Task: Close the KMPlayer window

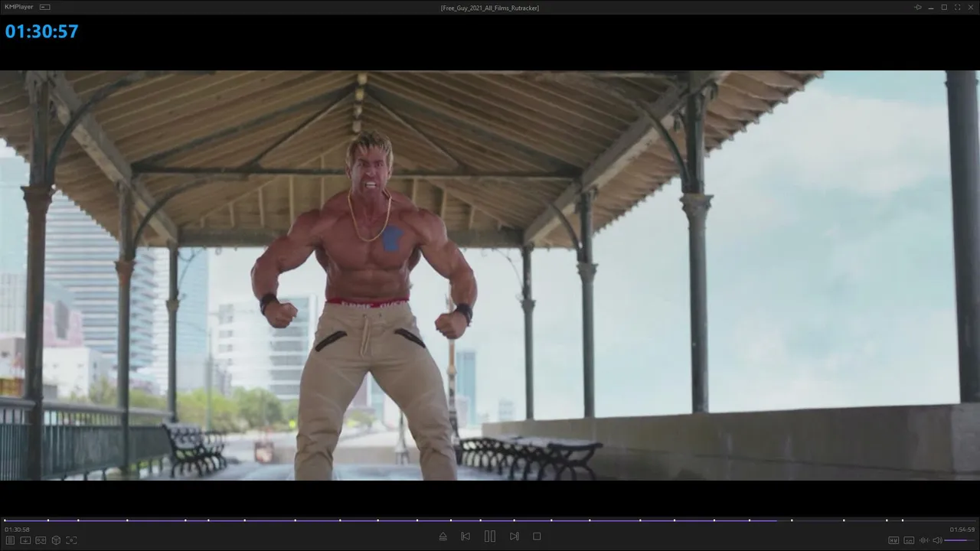Action: pos(970,7)
